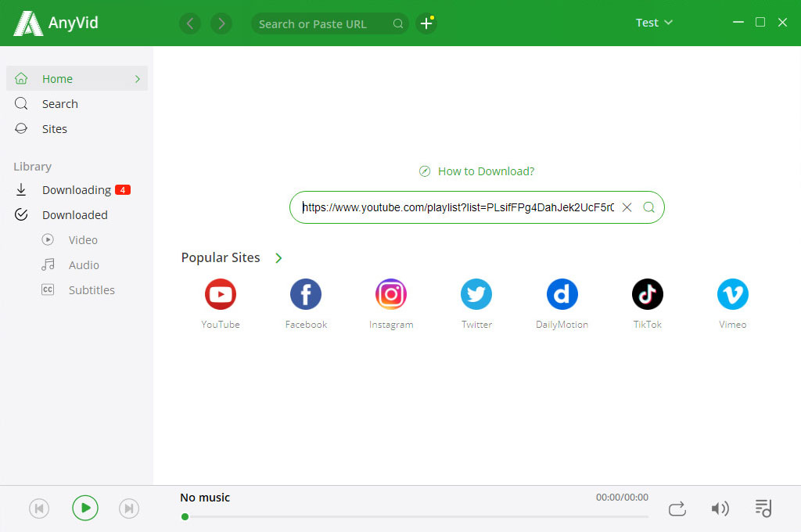Click the AnyVid logo icon

[27, 23]
